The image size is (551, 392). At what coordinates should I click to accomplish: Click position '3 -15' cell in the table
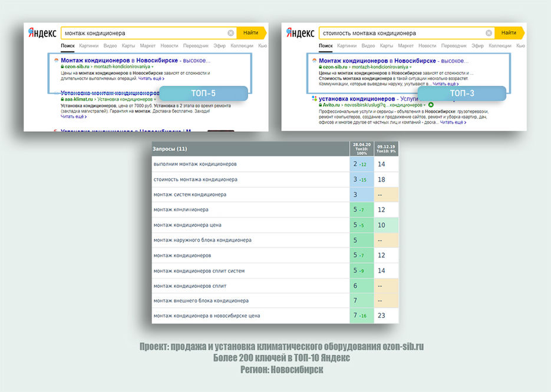coord(362,180)
